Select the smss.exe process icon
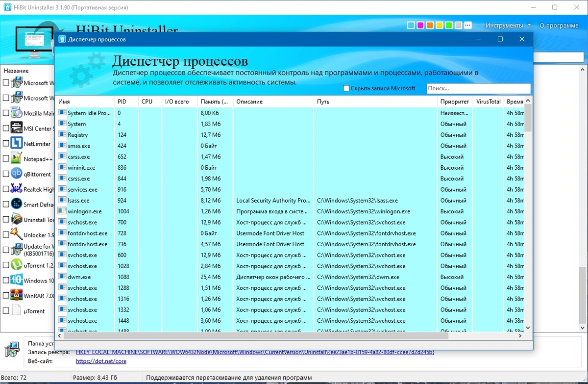588x384 pixels. [x=62, y=146]
